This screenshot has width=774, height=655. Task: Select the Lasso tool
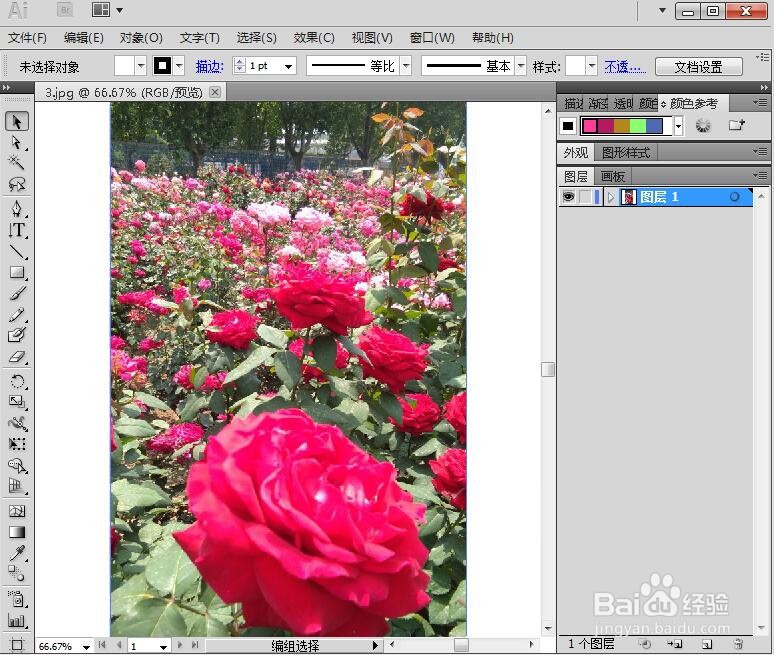[x=17, y=184]
